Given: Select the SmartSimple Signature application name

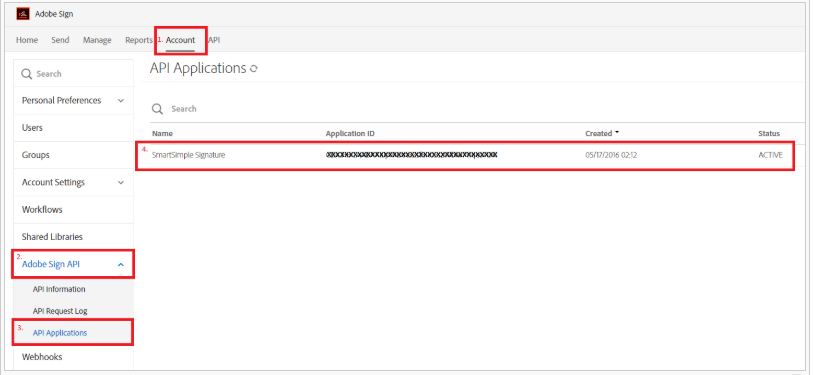Looking at the screenshot, I should coord(188,155).
